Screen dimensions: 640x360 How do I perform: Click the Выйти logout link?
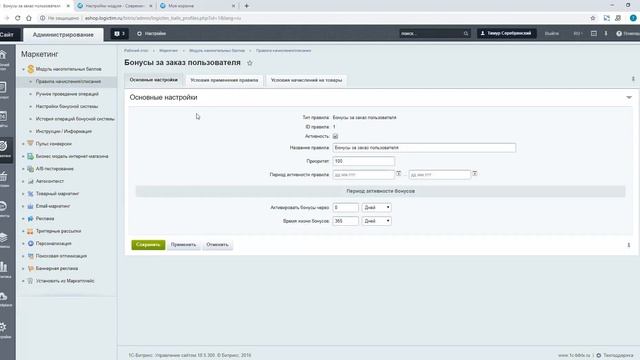[551, 33]
